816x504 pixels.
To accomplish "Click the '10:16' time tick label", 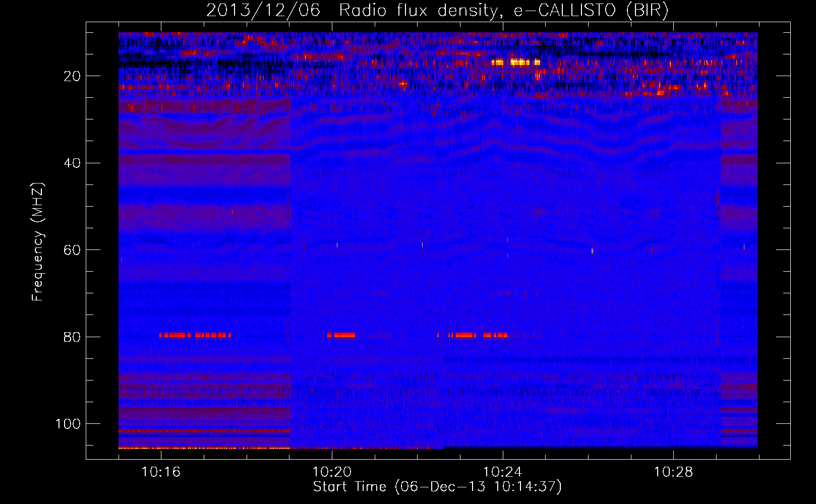I will [161, 472].
